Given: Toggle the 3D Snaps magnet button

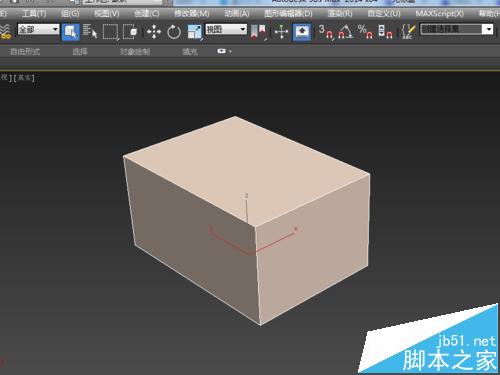Looking at the screenshot, I should pyautogui.click(x=326, y=31).
